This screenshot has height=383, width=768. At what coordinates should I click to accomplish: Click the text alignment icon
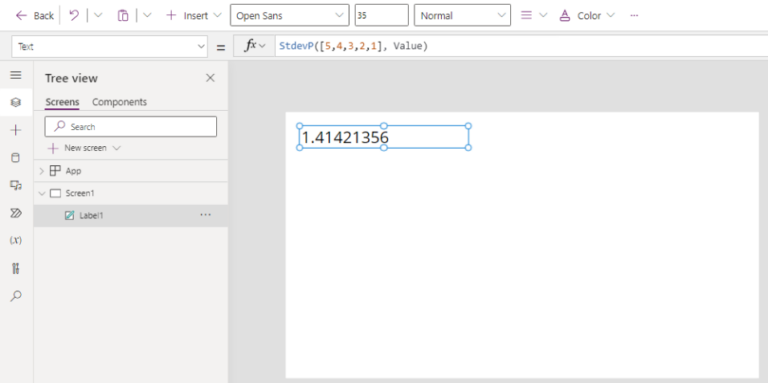(526, 15)
